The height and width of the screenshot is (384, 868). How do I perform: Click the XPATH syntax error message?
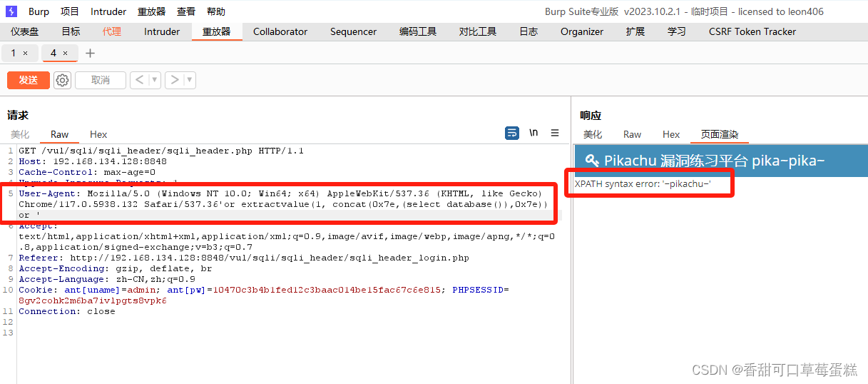[x=643, y=184]
